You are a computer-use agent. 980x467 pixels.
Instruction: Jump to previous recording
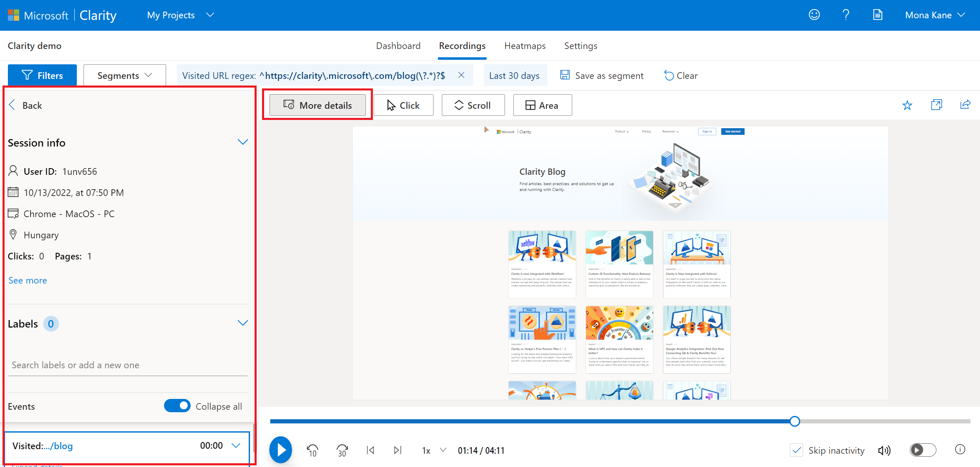pyautogui.click(x=370, y=450)
